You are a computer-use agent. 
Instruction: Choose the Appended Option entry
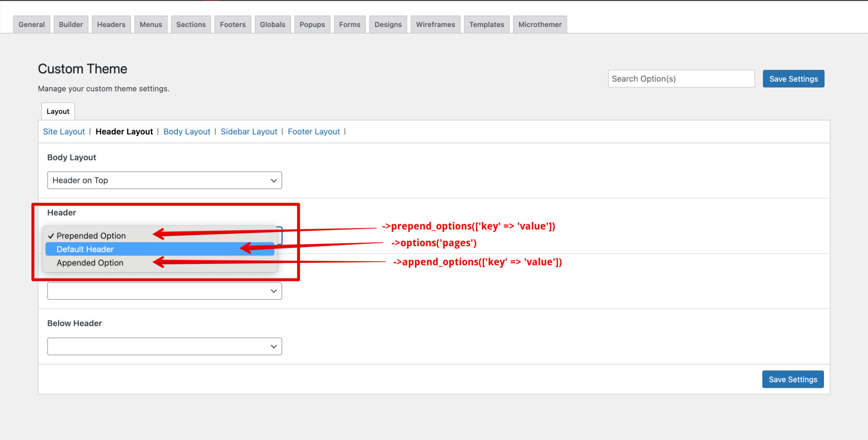point(90,263)
